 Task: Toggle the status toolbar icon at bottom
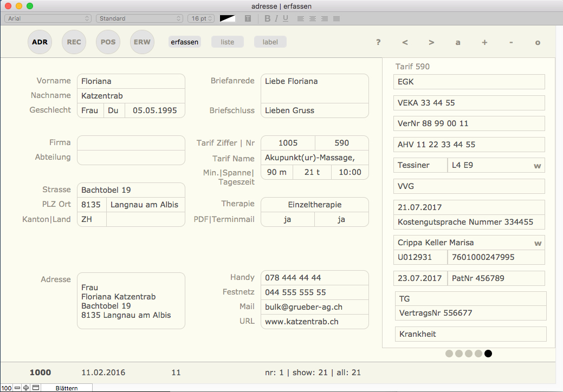tap(36, 388)
